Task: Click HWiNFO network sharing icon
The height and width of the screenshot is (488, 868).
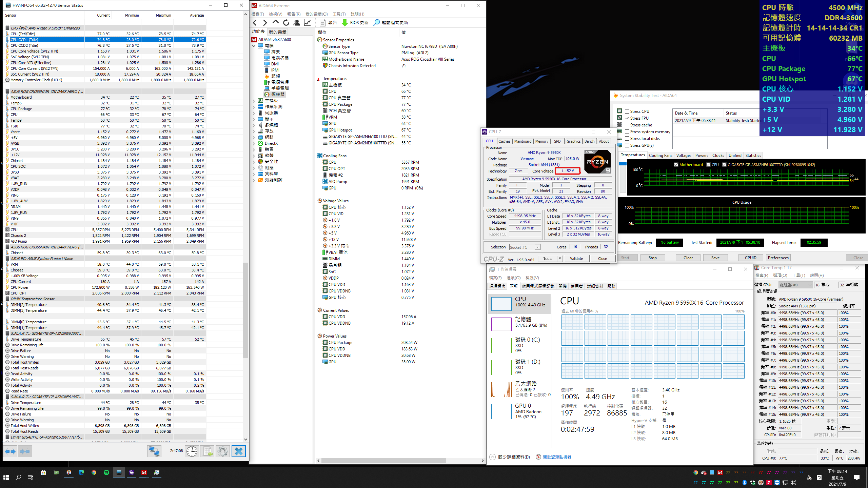Action: (x=154, y=451)
